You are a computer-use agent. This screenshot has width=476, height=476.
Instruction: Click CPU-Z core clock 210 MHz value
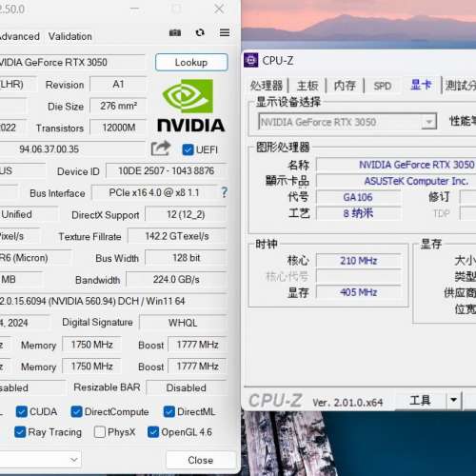359,261
